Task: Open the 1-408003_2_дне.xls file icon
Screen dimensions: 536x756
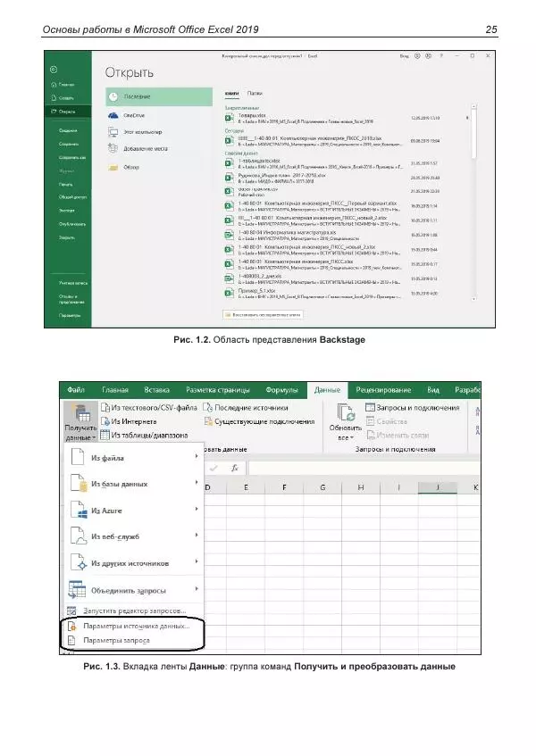Action: [230, 279]
